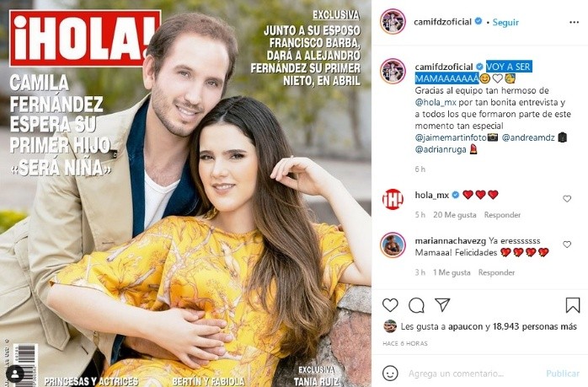588x387 pixels.
Task: Open mariannachavezg's profile avatar
Action: [393, 245]
